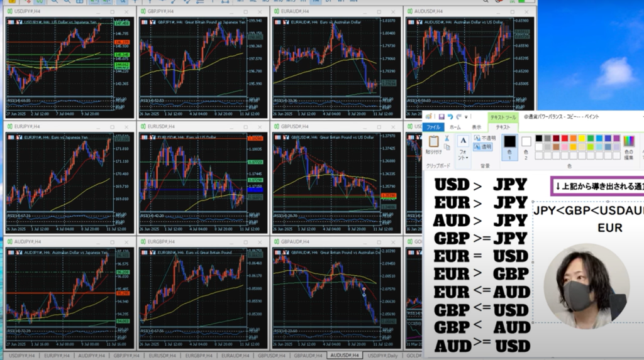
Task: Pick the orange palette swatch
Action: pyautogui.click(x=574, y=138)
